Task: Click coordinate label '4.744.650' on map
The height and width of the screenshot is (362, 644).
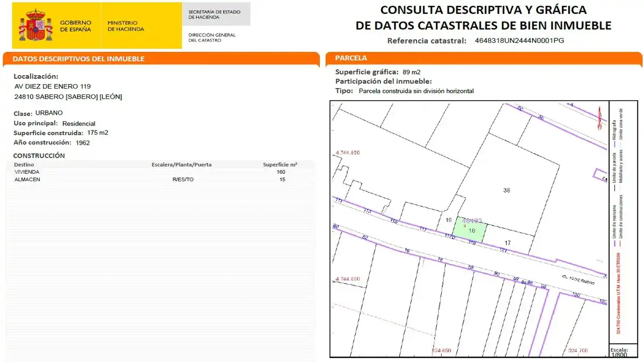Action: pyautogui.click(x=347, y=153)
